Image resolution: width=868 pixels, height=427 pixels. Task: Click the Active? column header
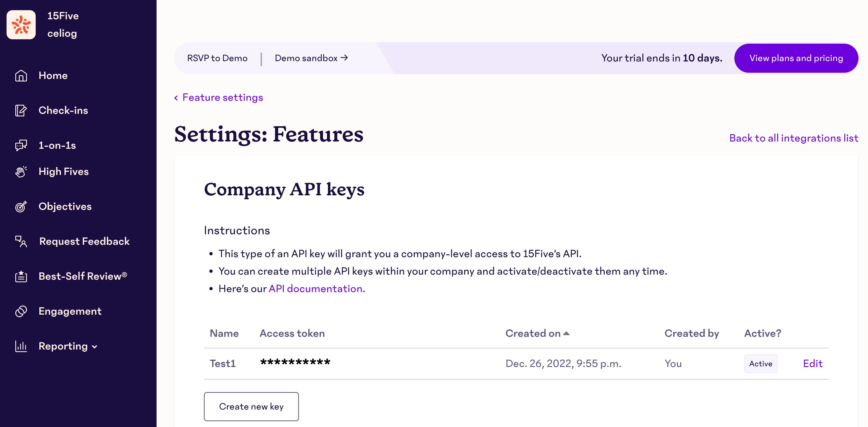tap(762, 333)
